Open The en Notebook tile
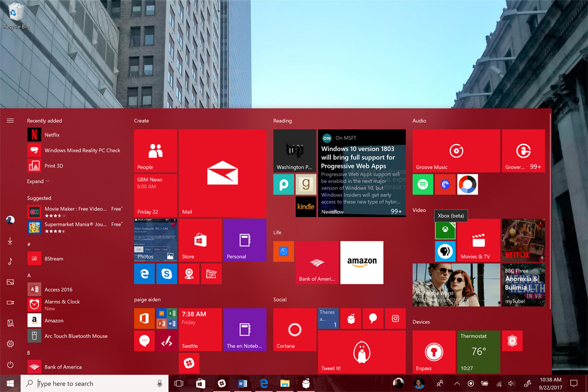The width and height of the screenshot is (588, 392). [x=245, y=330]
